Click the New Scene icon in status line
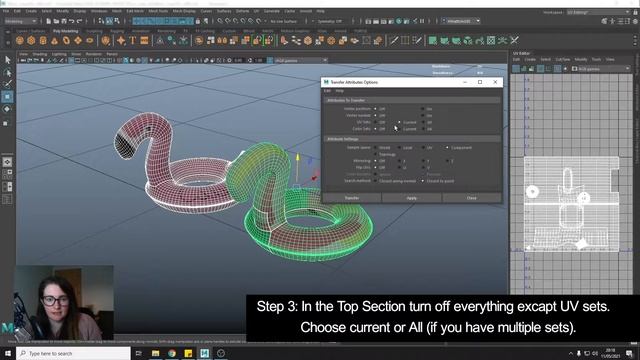The height and width of the screenshot is (360, 640). click(x=49, y=21)
